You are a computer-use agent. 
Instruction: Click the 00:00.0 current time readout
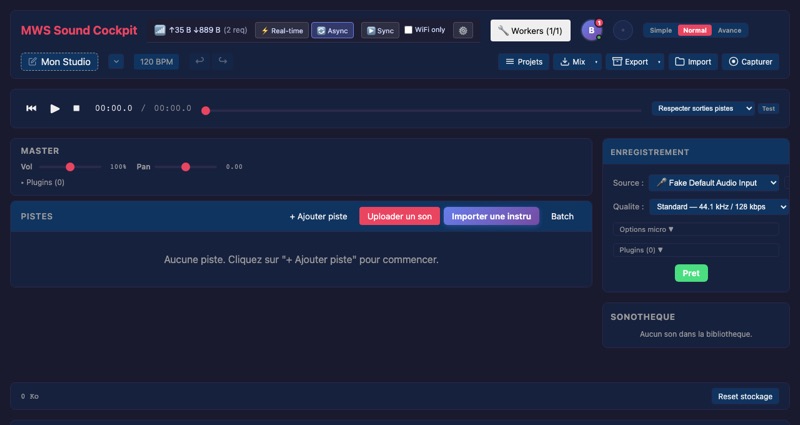tap(113, 108)
